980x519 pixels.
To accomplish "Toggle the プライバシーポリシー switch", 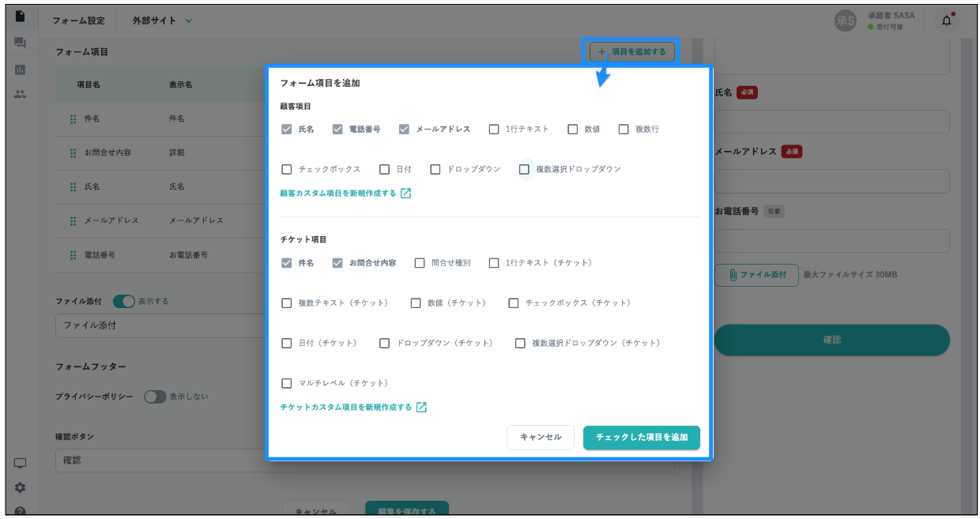I will click(155, 397).
